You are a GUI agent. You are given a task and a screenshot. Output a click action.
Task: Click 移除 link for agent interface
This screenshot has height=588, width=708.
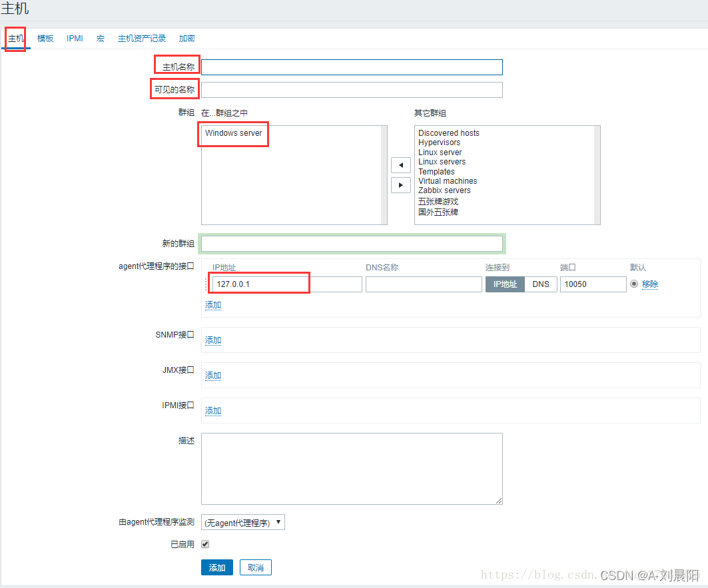click(x=650, y=284)
